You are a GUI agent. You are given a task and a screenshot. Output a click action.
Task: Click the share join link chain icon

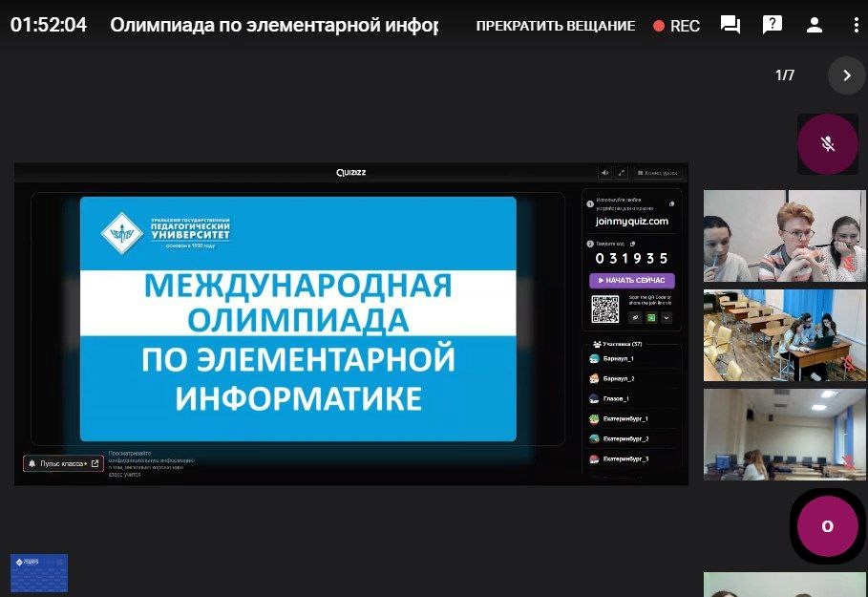pos(635,317)
